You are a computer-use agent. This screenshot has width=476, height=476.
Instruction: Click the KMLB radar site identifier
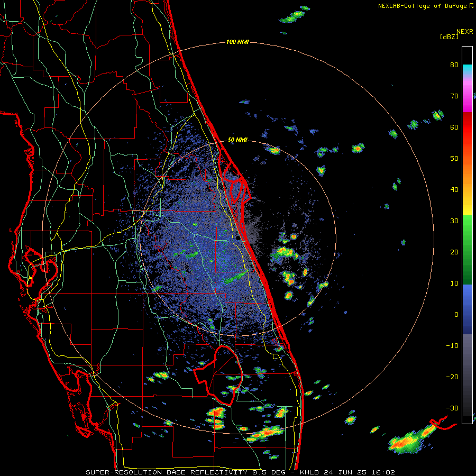[310, 472]
